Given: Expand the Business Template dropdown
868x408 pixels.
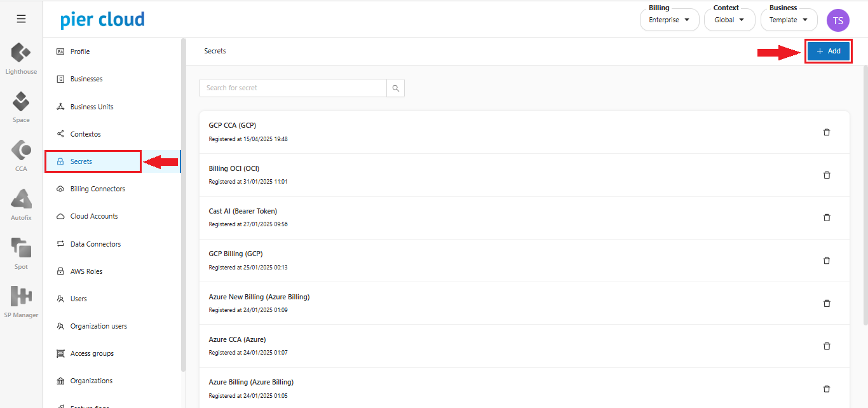Looking at the screenshot, I should click(789, 20).
